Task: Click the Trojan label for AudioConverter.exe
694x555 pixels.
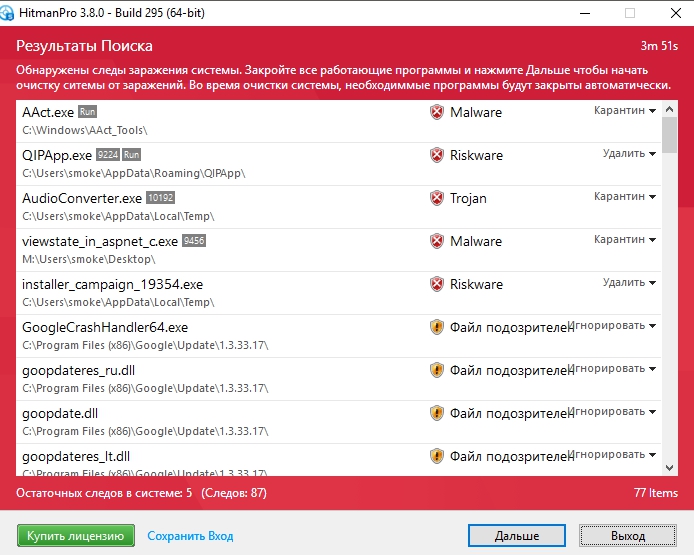Action: [468, 198]
